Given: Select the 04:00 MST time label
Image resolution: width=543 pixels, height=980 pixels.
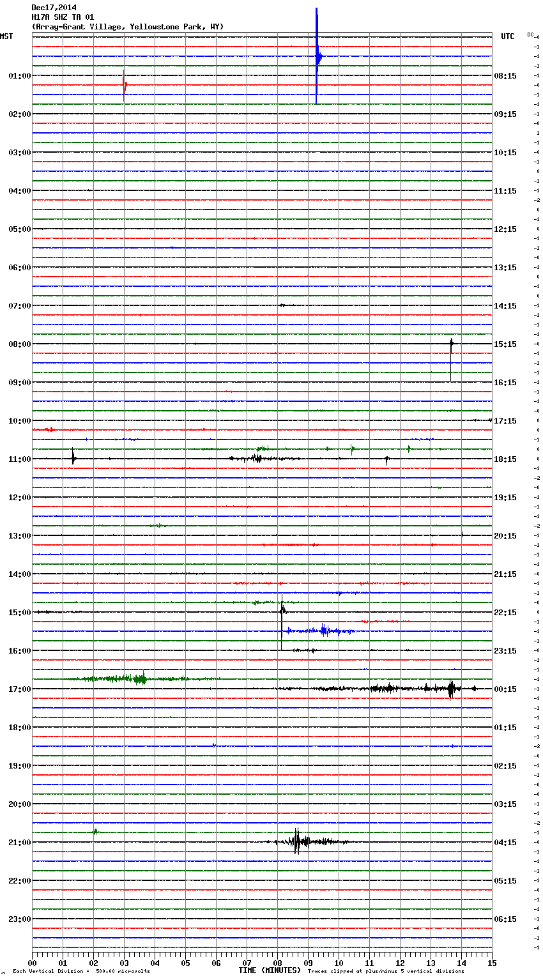Looking at the screenshot, I should coord(19,191).
